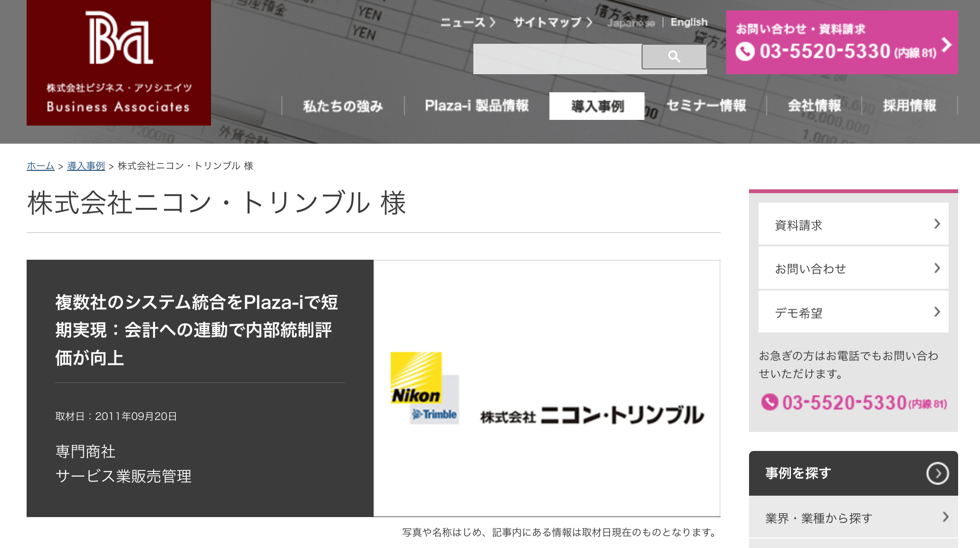Expand 業界・業種から探す section

[854, 517]
